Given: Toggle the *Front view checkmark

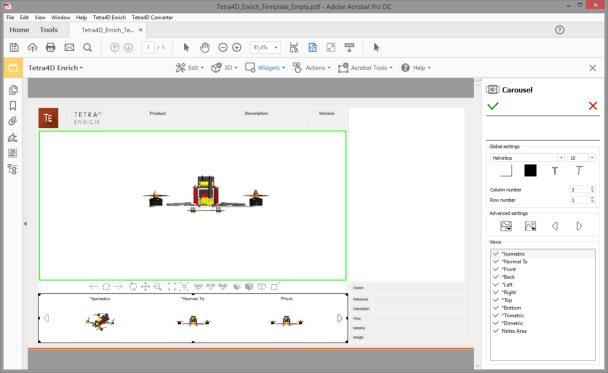Looking at the screenshot, I should (x=496, y=269).
